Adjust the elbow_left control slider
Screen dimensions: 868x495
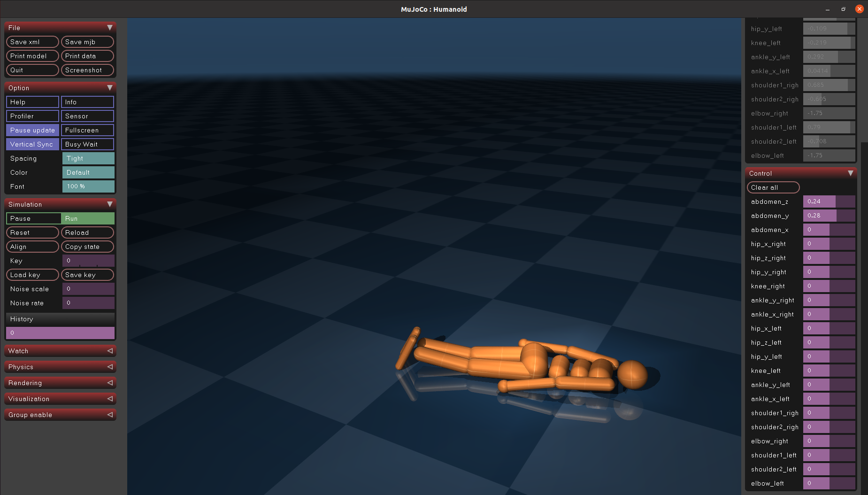pyautogui.click(x=829, y=483)
